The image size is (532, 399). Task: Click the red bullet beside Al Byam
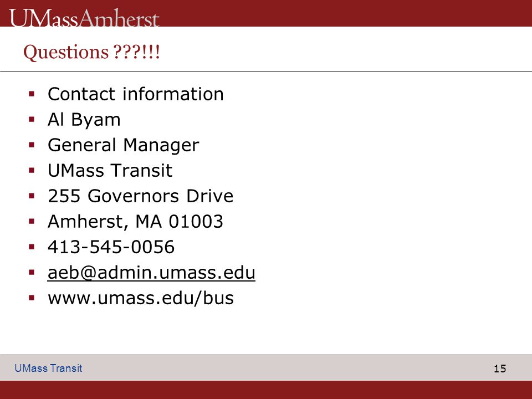32,120
